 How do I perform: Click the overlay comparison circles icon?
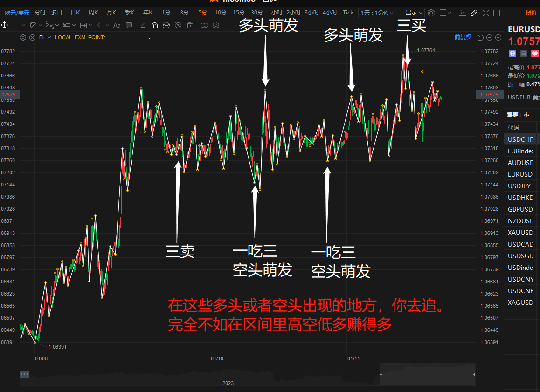pos(204,25)
